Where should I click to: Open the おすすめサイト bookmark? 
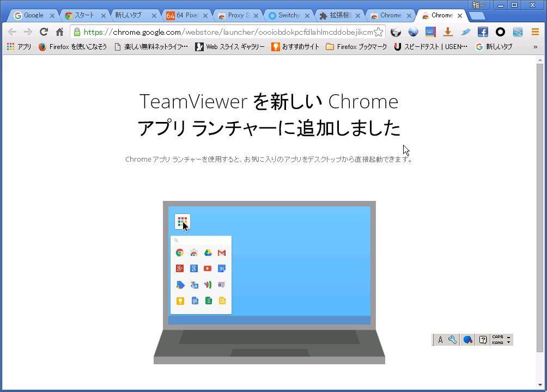tap(295, 46)
